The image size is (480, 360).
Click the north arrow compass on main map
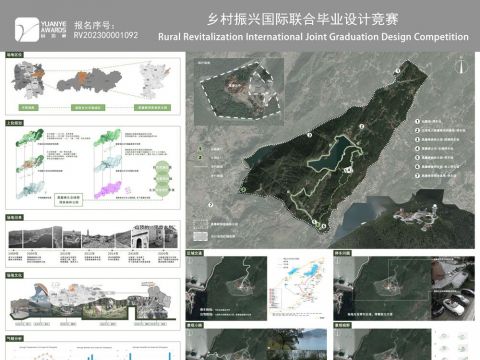pyautogui.click(x=461, y=65)
